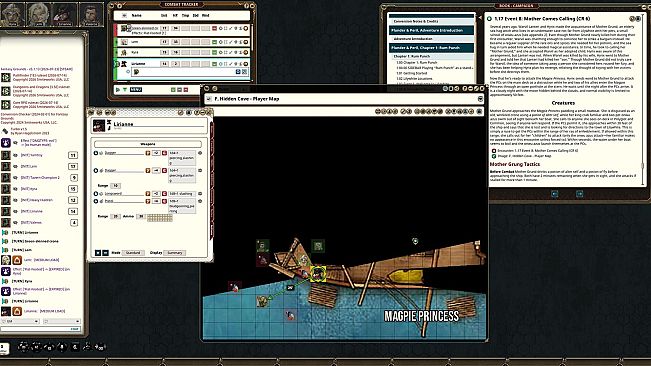This screenshot has height=366, width=651.
Task: Roll the Longsword attack icon
Action: (x=147, y=194)
